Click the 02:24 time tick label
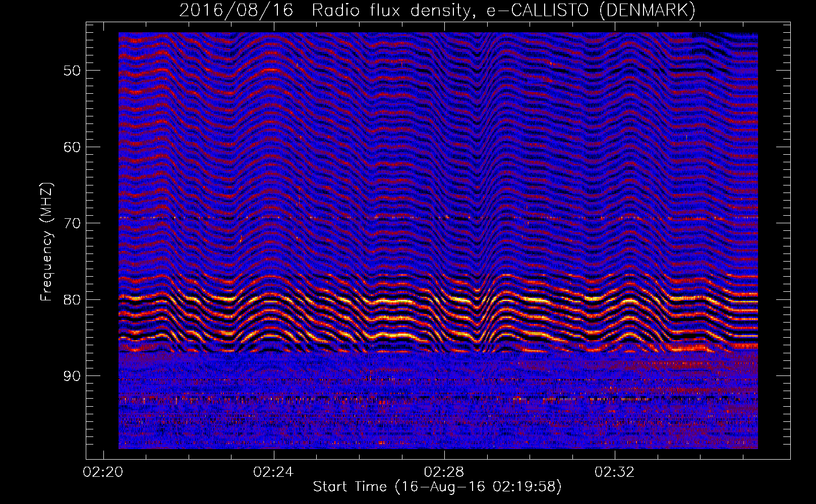Screen dimensions: 816x504 pyautogui.click(x=274, y=472)
